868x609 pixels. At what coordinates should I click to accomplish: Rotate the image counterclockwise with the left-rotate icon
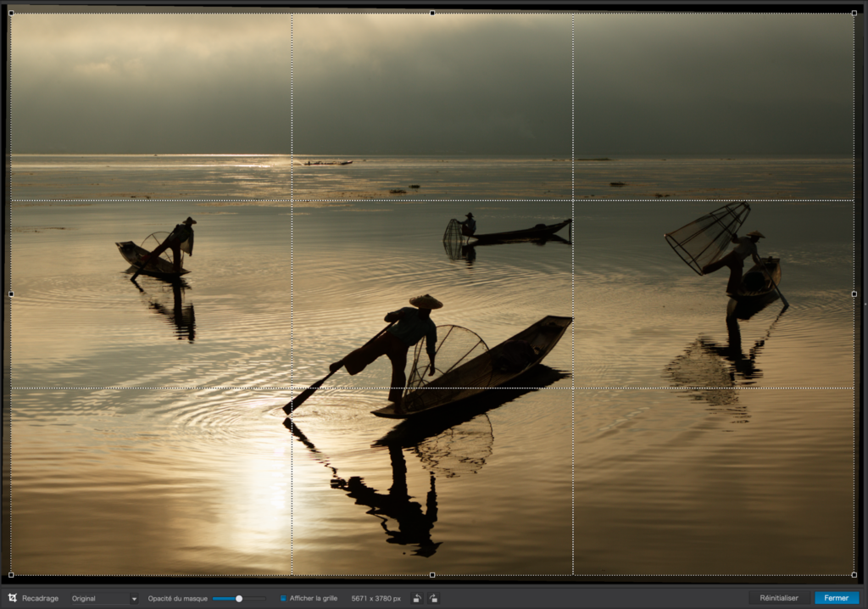(x=417, y=598)
